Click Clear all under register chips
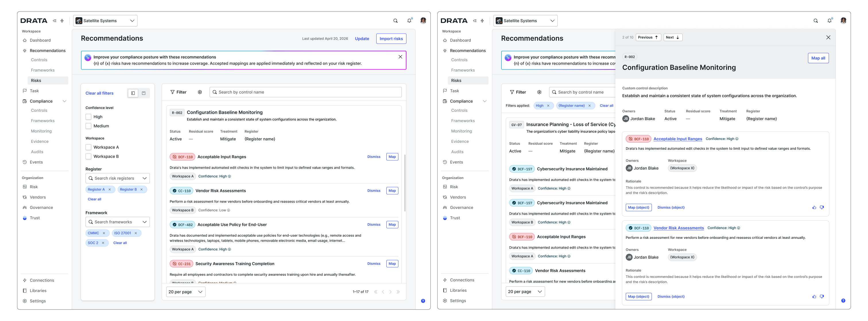Image resolution: width=868 pixels, height=321 pixels. coord(94,199)
